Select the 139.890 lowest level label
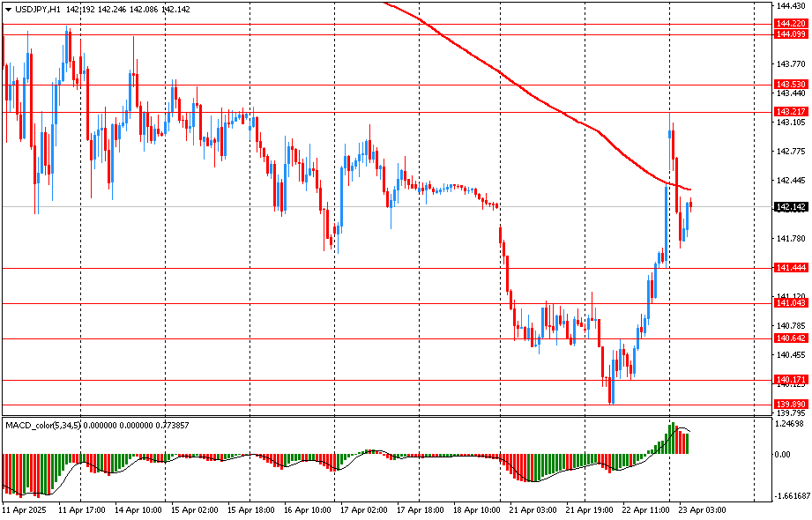The image size is (812, 520). (789, 404)
